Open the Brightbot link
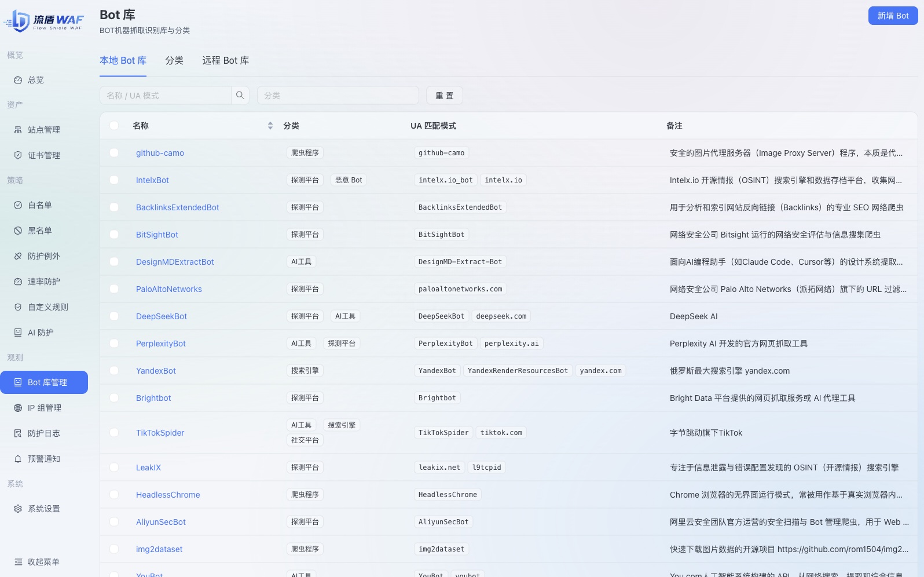Viewport: 924px width, 577px height. click(153, 398)
